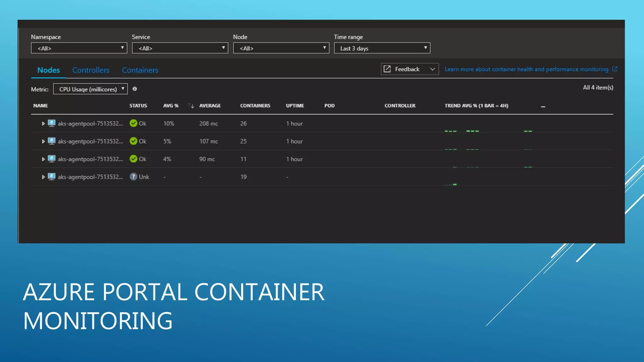Click the CONTROLLER column header
644x362 pixels.
[400, 106]
